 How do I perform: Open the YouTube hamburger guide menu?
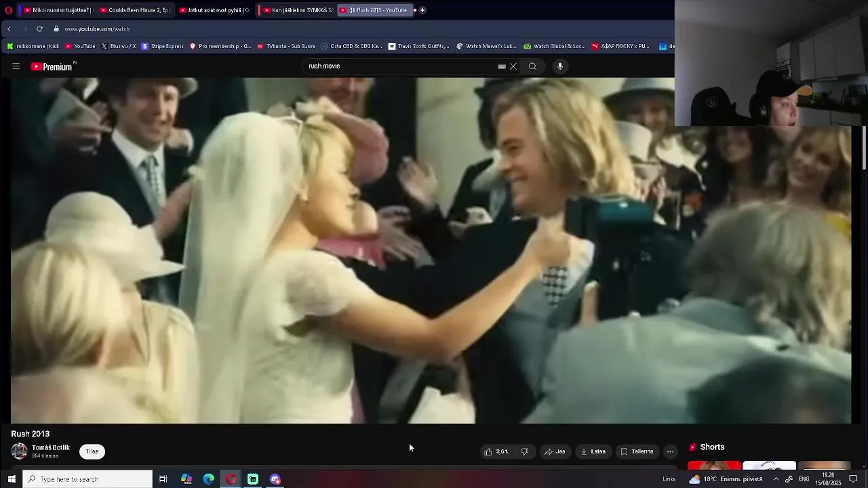point(16,66)
